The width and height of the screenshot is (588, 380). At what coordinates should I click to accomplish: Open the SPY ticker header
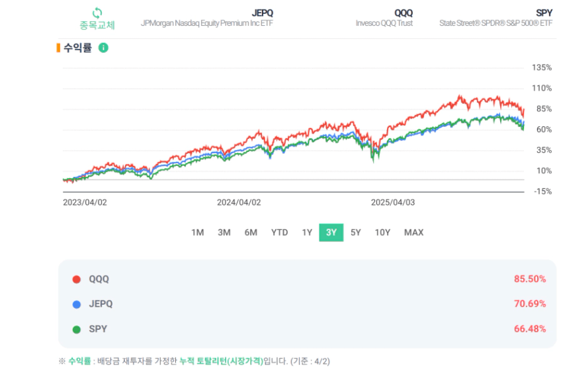(x=544, y=13)
